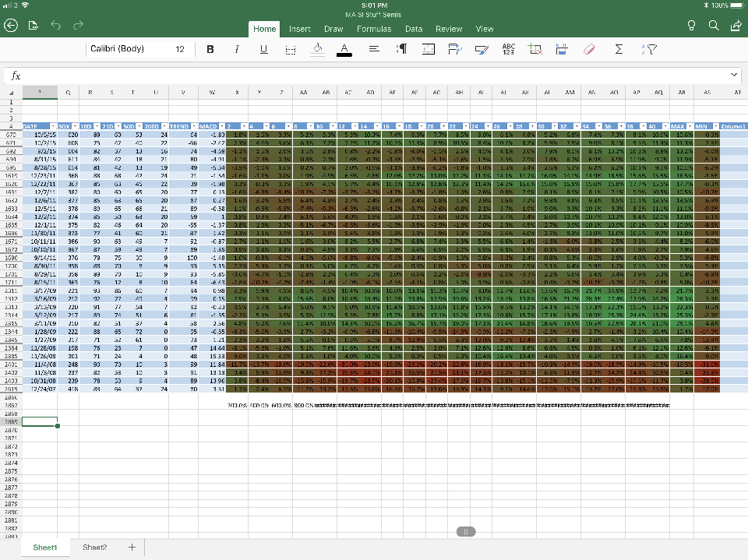The height and width of the screenshot is (560, 748).
Task: Open the Insert ribbon tab
Action: tap(300, 29)
